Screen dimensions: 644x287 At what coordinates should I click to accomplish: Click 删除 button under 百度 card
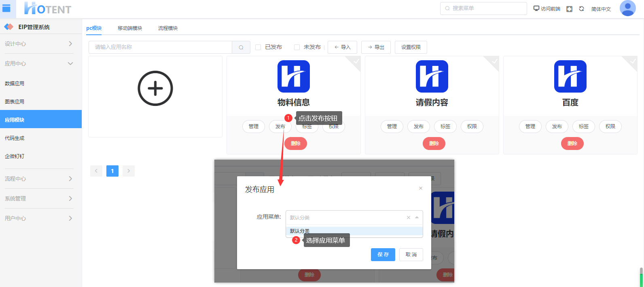pos(572,143)
